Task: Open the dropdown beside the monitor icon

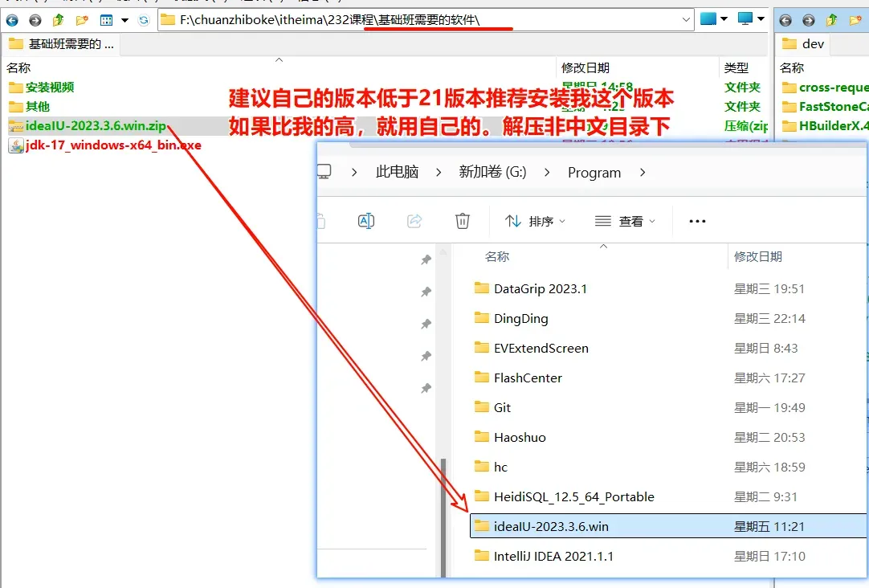Action: (761, 18)
